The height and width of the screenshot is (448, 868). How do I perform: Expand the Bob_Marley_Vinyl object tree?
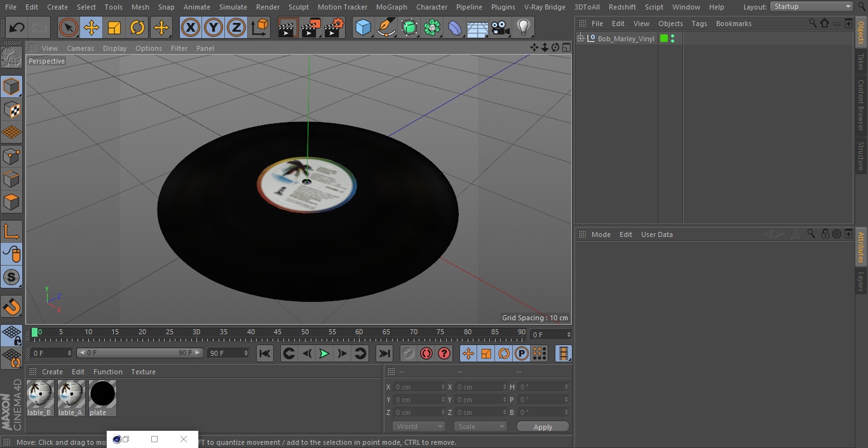(581, 39)
